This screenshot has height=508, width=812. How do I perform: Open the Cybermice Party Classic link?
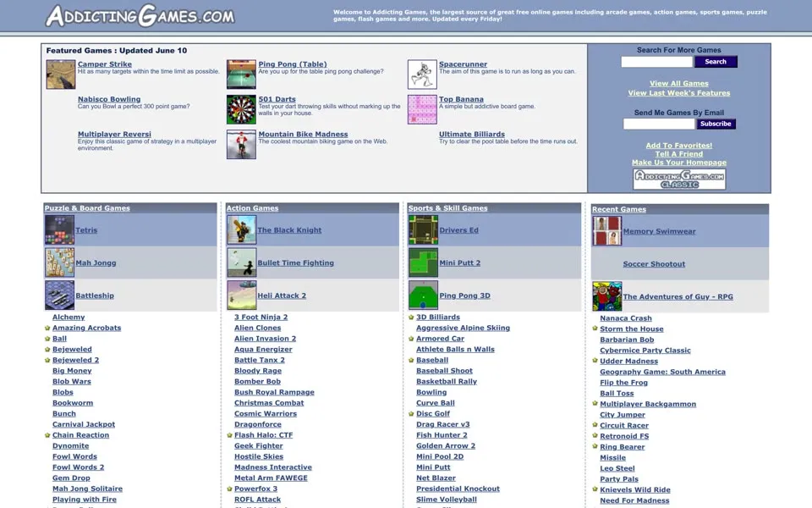(645, 351)
